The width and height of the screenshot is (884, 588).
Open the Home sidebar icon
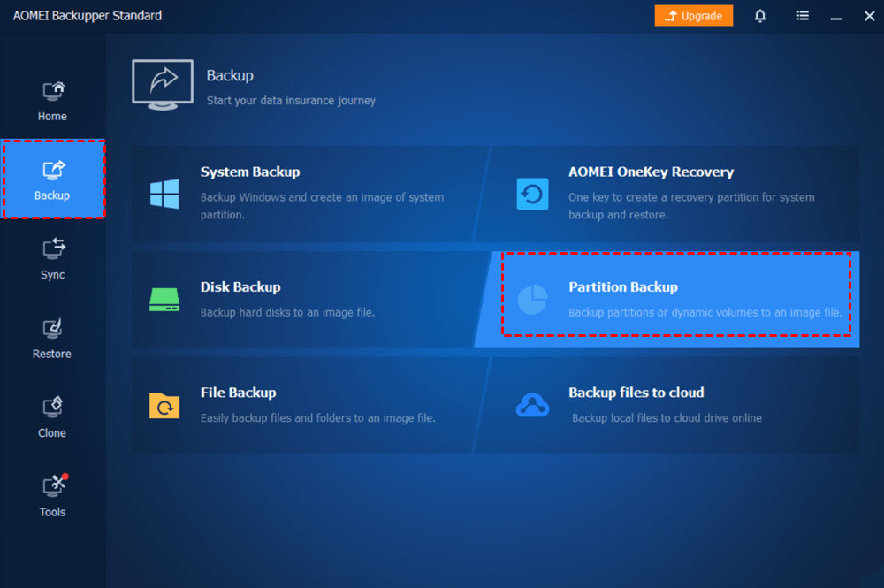54,91
